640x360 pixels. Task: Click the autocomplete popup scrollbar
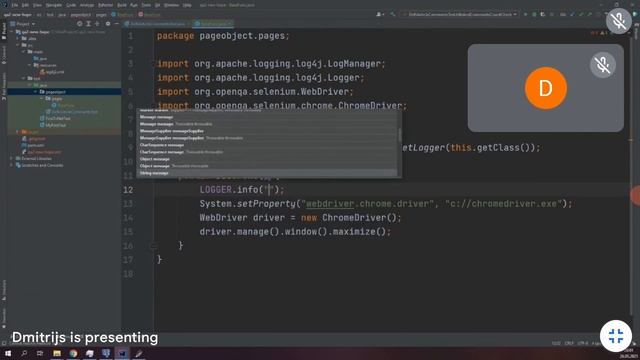pos(400,135)
